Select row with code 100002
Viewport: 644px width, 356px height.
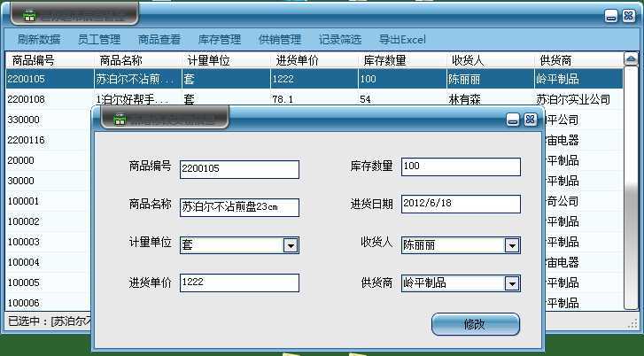49,221
